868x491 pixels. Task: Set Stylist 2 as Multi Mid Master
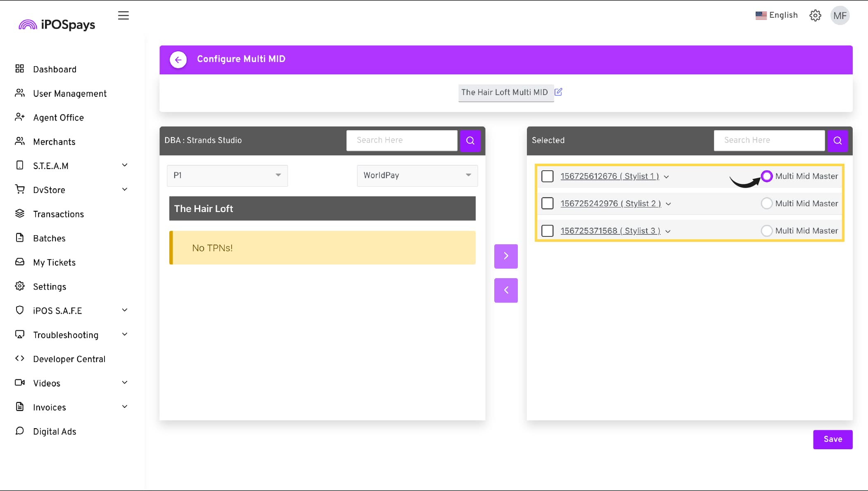(x=766, y=203)
